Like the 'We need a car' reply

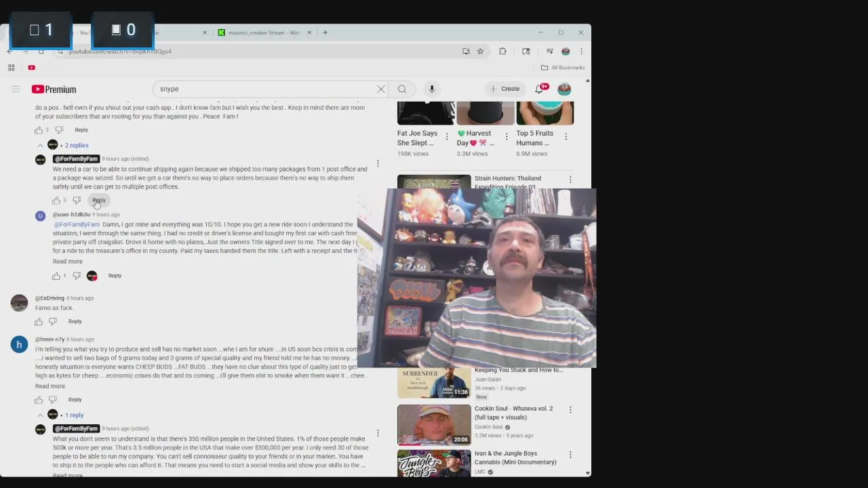coord(56,201)
